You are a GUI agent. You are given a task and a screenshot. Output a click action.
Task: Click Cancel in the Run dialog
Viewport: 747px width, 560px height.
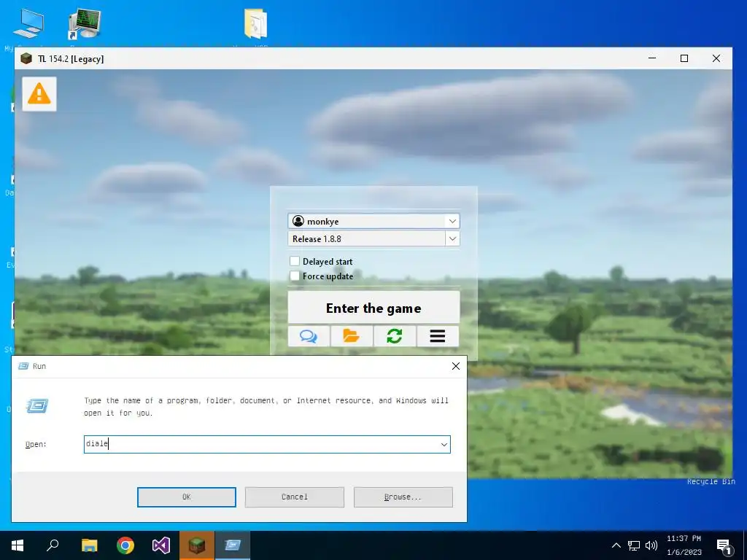[295, 497]
